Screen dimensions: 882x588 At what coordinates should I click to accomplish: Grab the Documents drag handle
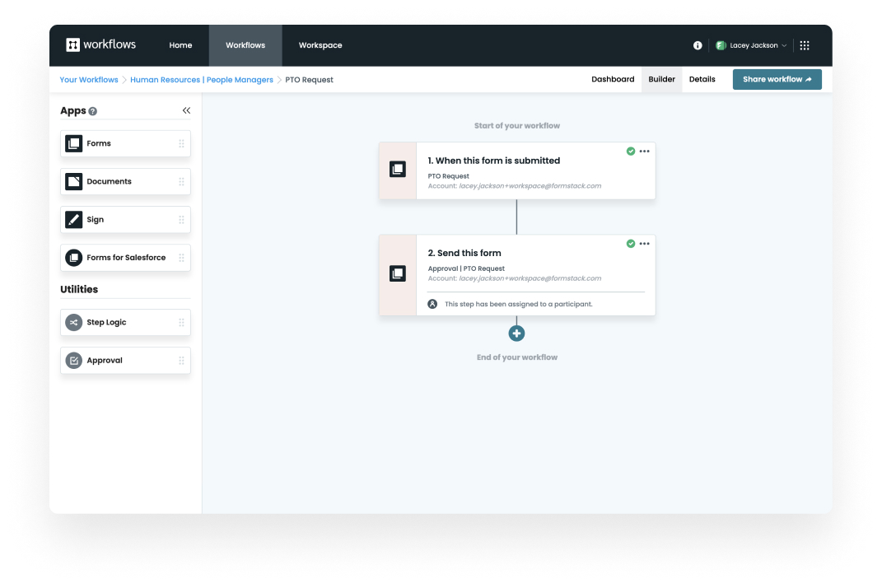click(x=181, y=181)
